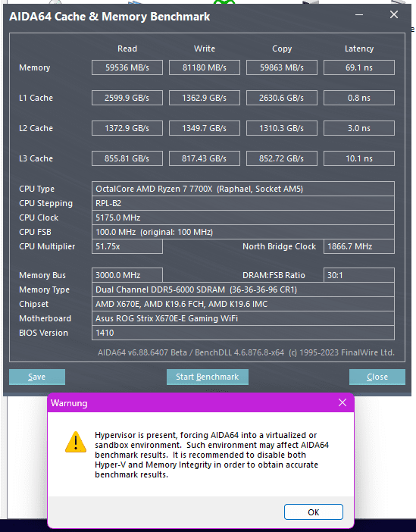Click the Close button in AIDA64
Viewport: 416px width, 532px height.
(x=377, y=377)
